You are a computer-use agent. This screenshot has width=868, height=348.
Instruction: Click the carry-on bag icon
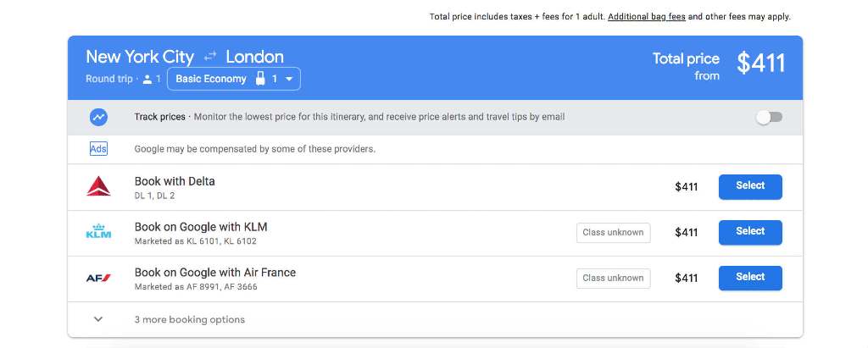(262, 79)
